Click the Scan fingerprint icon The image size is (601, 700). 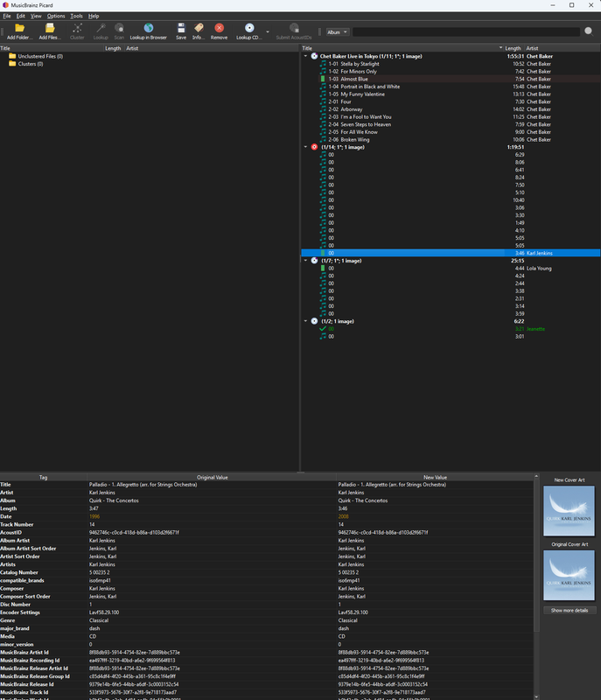(x=119, y=28)
